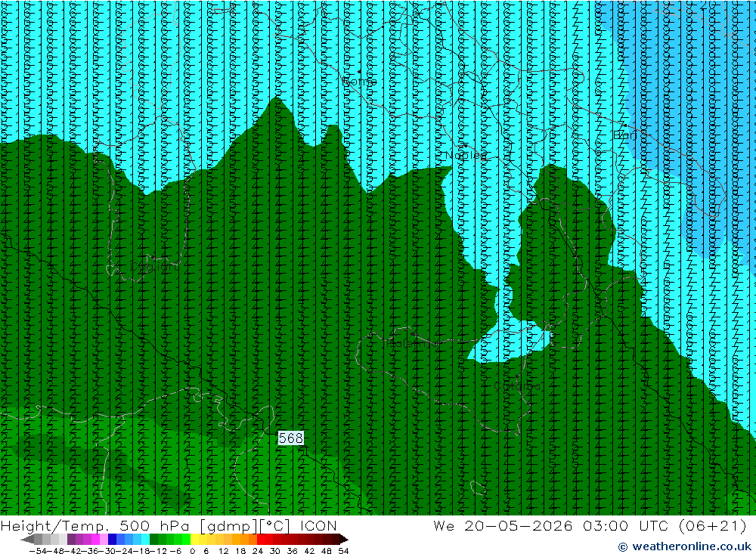
Task: Select the Cagliari city label
Action: (x=153, y=266)
